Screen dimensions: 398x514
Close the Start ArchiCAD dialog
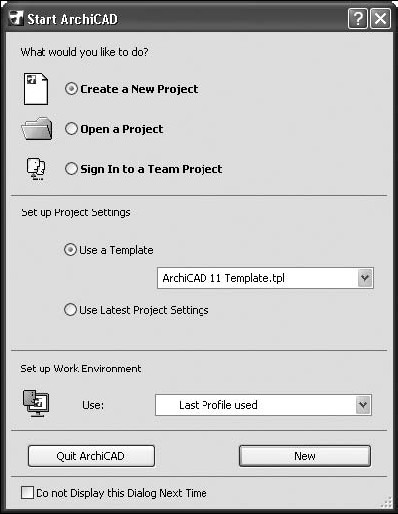coord(380,19)
